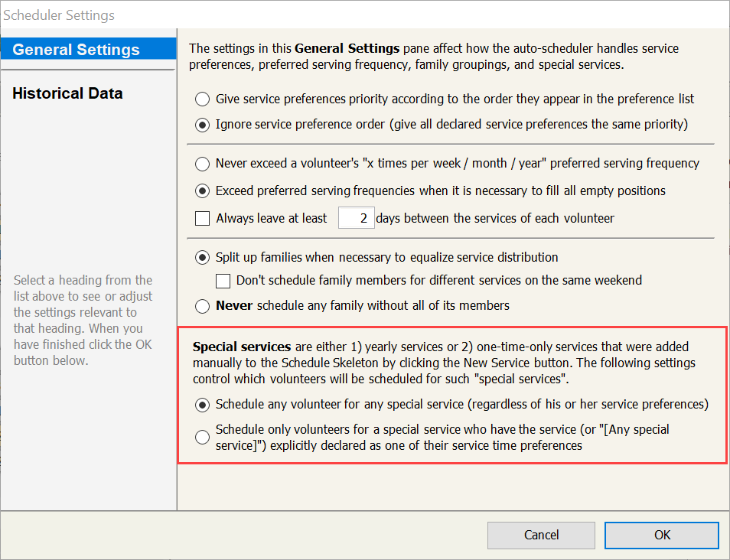Screen dimensions: 730x560
Task: Select "Schedule only volunteers with declared service preference"
Action: [x=202, y=436]
